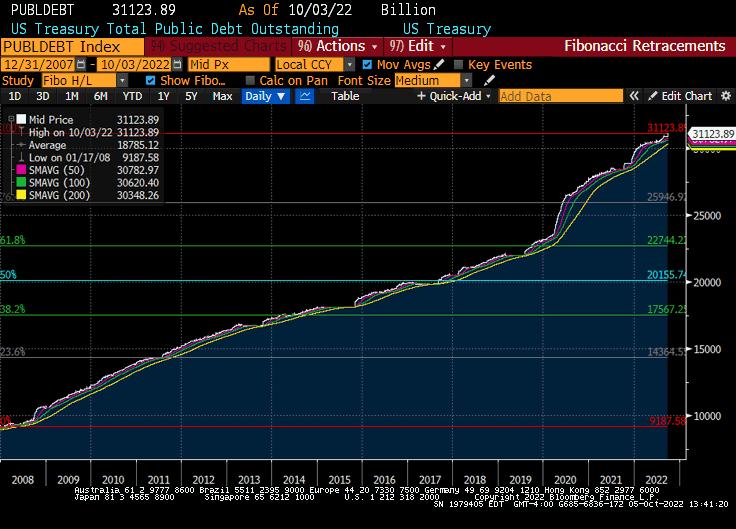Click the Mid Px field

229,64
